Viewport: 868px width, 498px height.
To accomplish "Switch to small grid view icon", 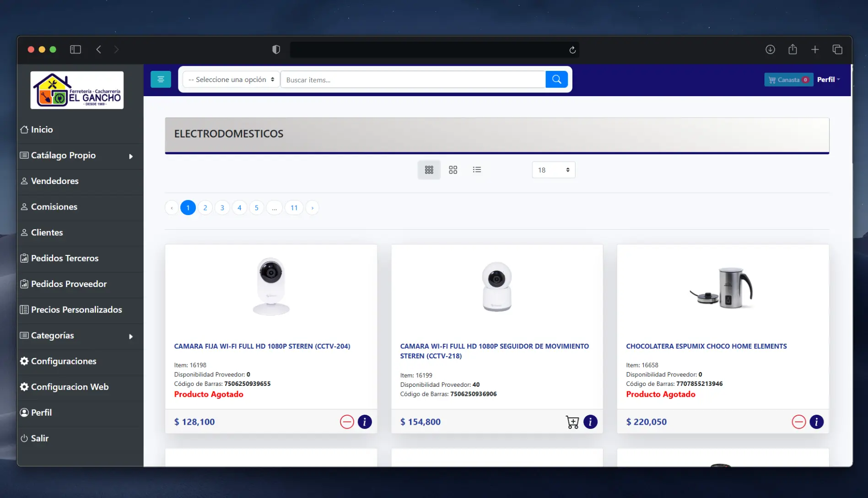I will click(429, 170).
